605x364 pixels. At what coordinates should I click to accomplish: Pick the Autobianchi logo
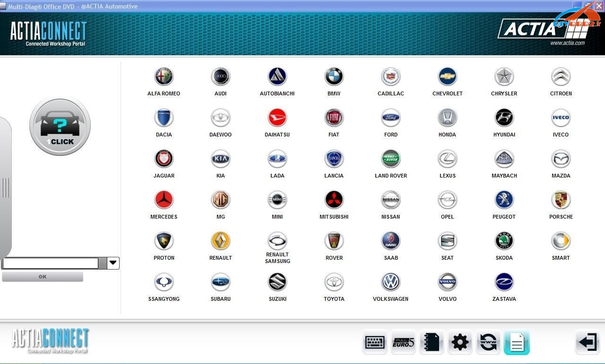(277, 76)
